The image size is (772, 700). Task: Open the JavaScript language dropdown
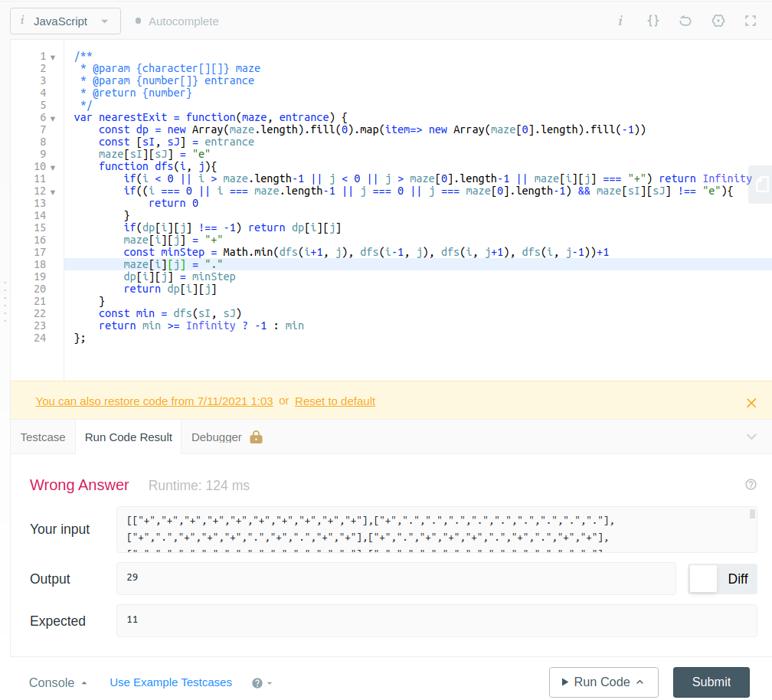(x=65, y=21)
